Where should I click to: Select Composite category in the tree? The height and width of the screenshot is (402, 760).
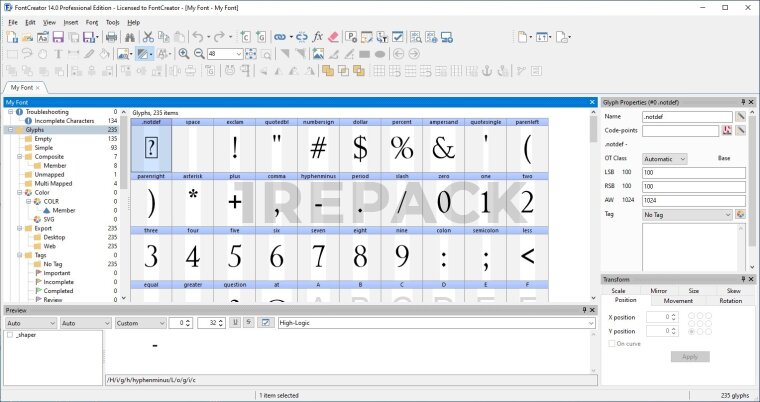(x=49, y=157)
